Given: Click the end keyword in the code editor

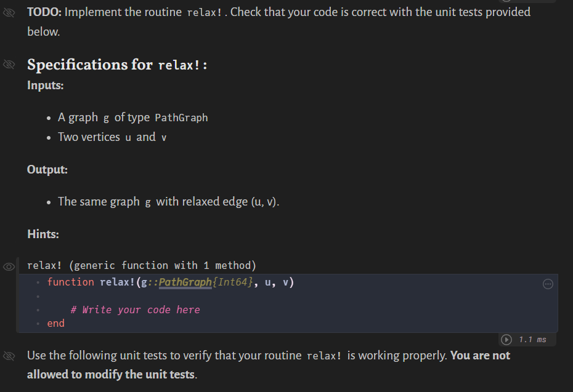Looking at the screenshot, I should click(55, 323).
